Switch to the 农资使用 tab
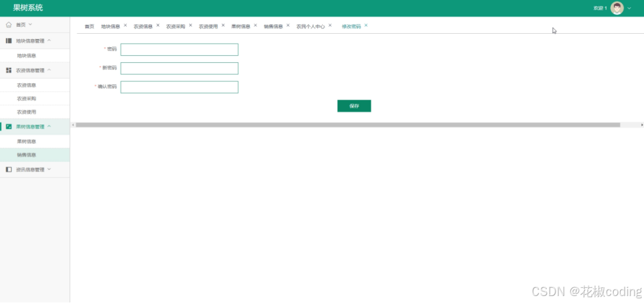The width and height of the screenshot is (644, 303). pyautogui.click(x=208, y=26)
